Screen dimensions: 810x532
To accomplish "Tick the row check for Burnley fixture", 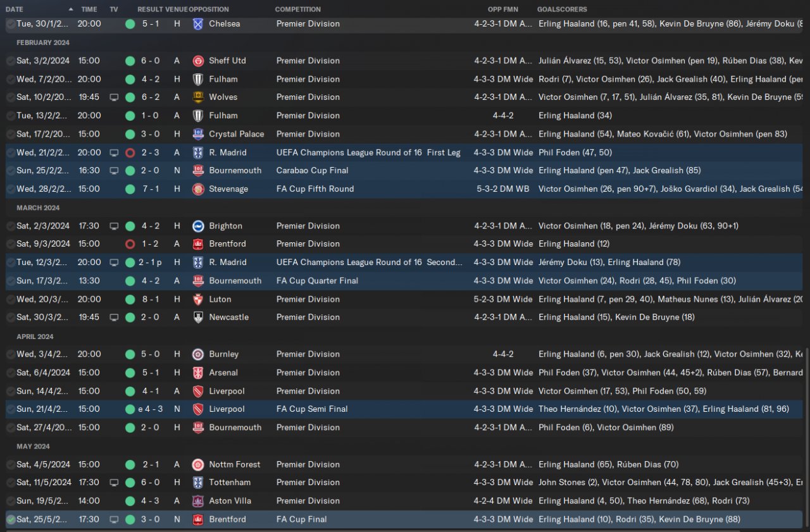I will [x=10, y=354].
